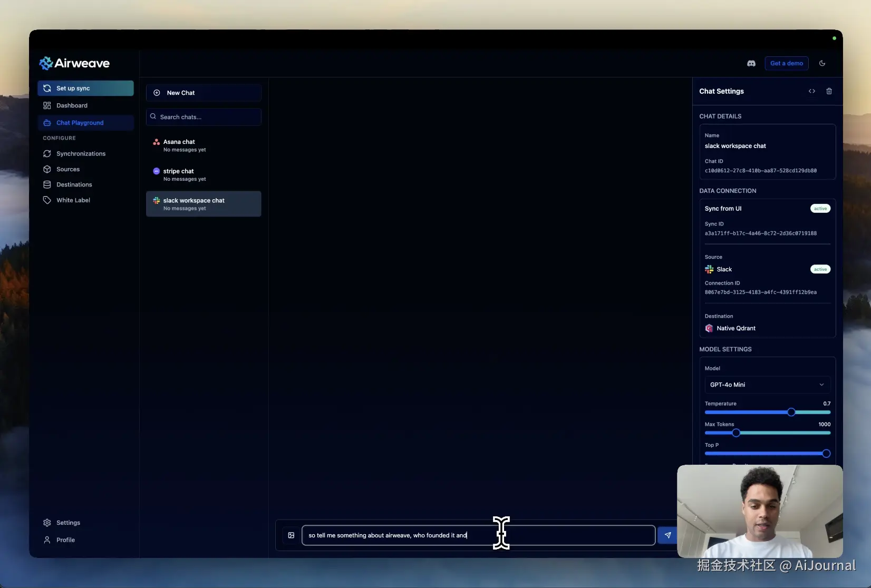Click the Max Tokens value 1000
Viewport: 871px width, 588px height.
(x=825, y=424)
